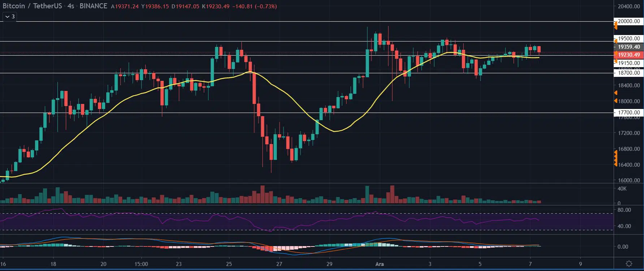This screenshot has width=644, height=271.
Task: Click orange alert marker just below 18400.00
Action: (616, 93)
